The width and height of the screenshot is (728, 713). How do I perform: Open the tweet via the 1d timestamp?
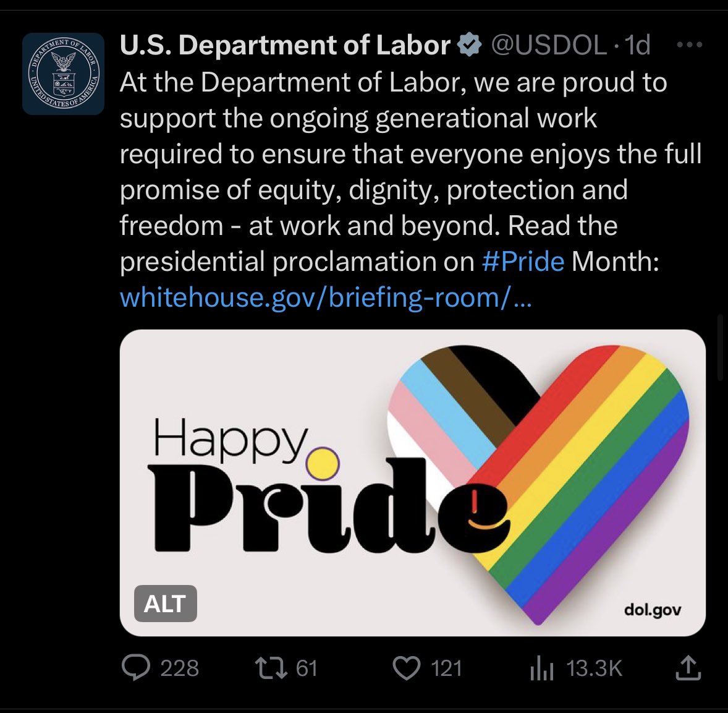(638, 45)
